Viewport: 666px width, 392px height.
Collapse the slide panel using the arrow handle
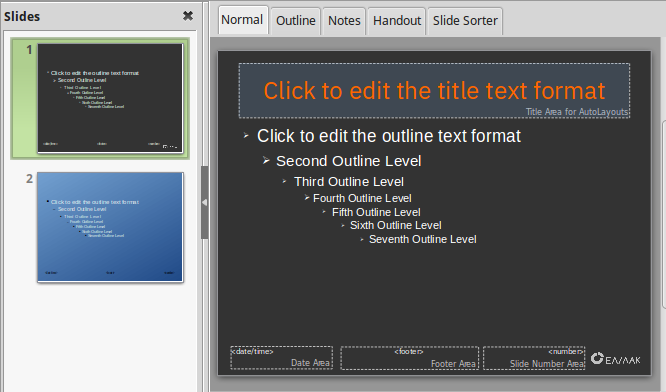click(204, 203)
